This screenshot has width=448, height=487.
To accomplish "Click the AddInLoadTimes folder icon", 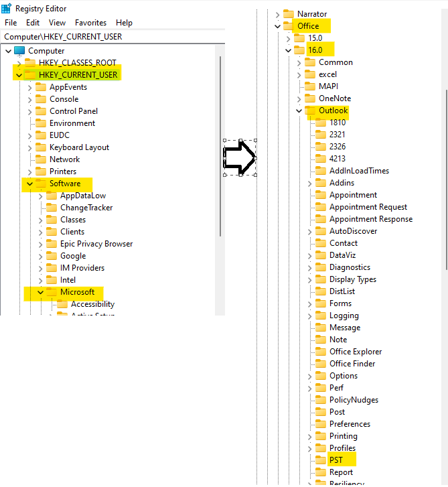I will pyautogui.click(x=321, y=171).
